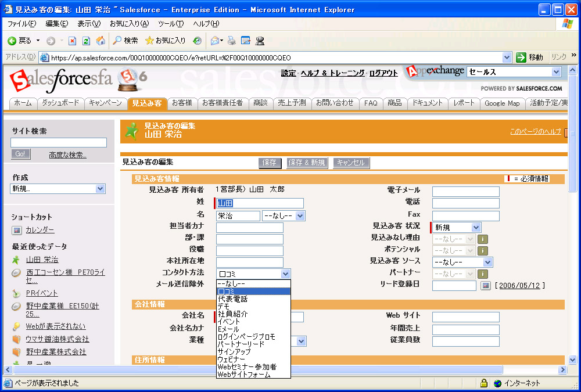Click the ログアウト link
This screenshot has width=581, height=392.
point(383,73)
